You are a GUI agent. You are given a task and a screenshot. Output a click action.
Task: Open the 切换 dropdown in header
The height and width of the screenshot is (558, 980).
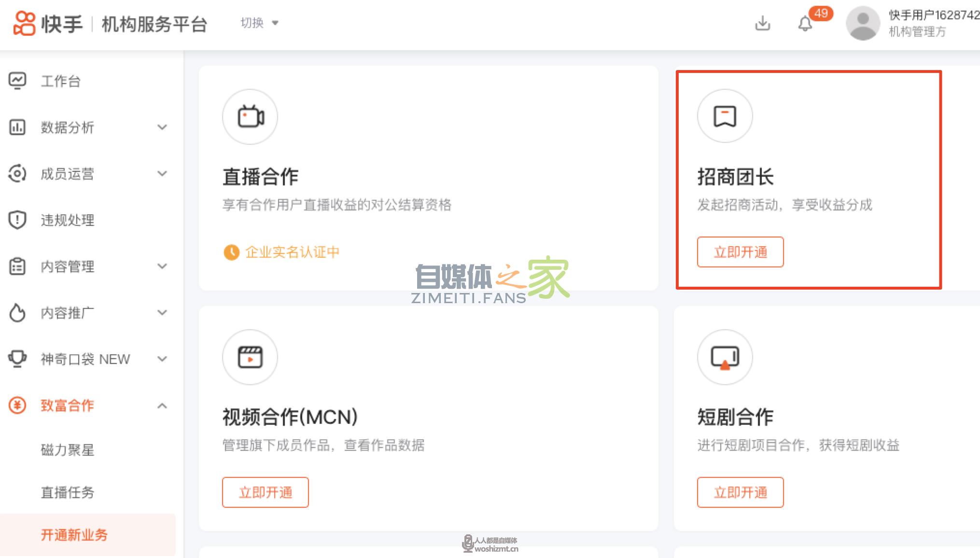(259, 23)
